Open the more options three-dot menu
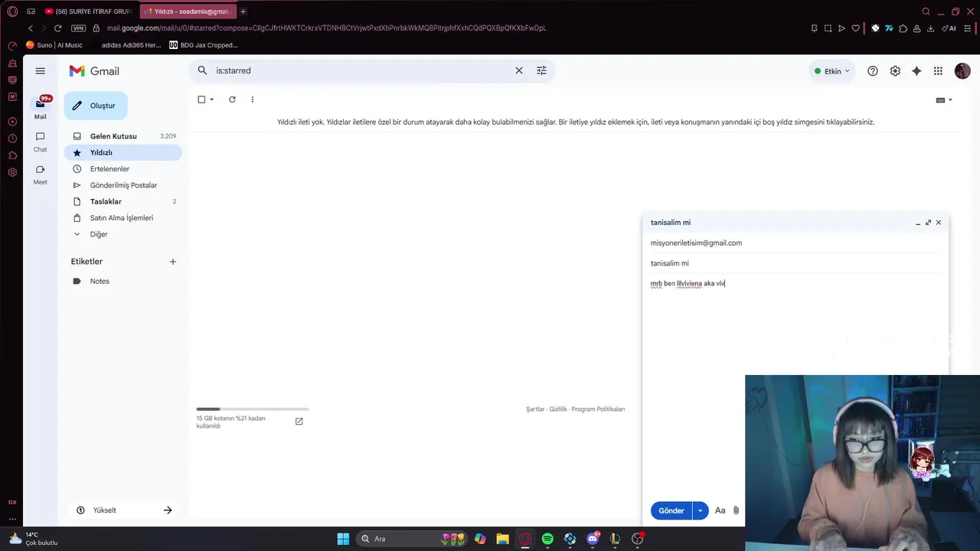 (253, 99)
